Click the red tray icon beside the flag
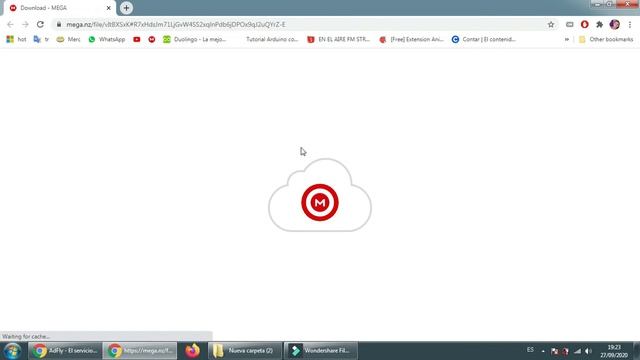The image size is (640, 360). point(565,351)
